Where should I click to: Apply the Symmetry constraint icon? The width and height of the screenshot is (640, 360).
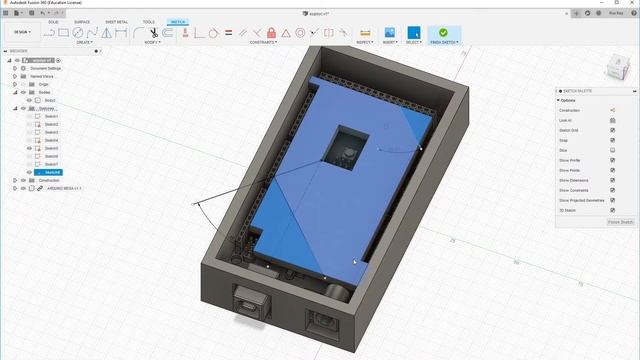(329, 33)
